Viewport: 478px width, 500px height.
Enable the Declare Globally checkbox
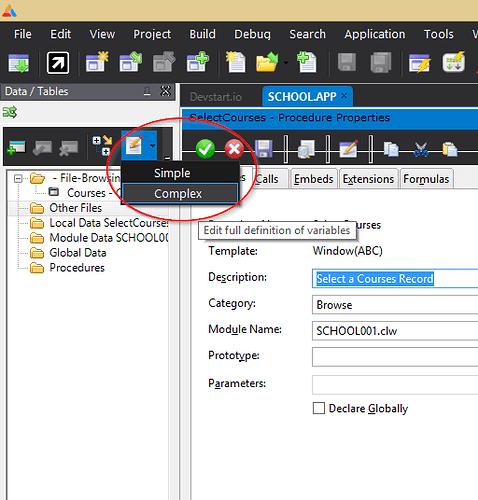coord(319,408)
